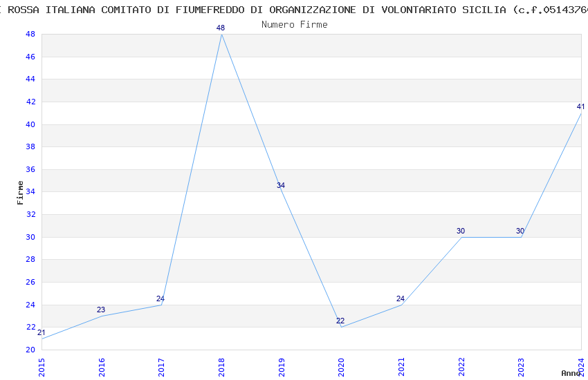Click the y-axis tick label 48

coord(30,34)
